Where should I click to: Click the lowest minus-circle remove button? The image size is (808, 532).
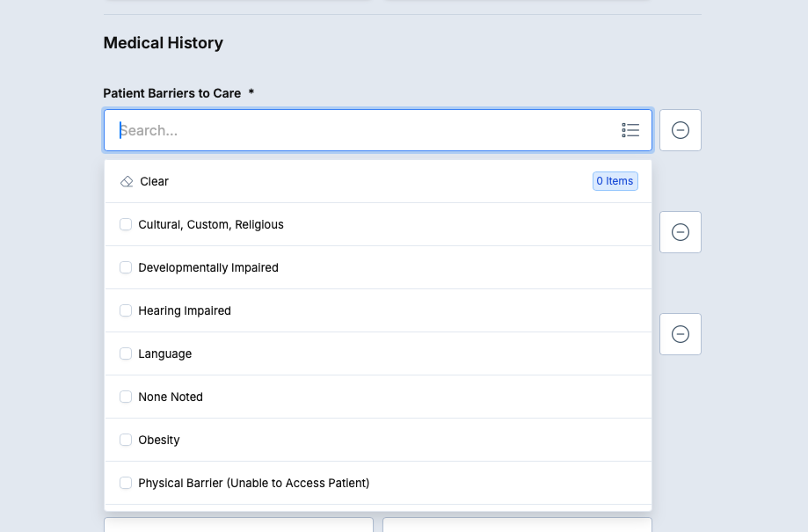click(x=680, y=334)
